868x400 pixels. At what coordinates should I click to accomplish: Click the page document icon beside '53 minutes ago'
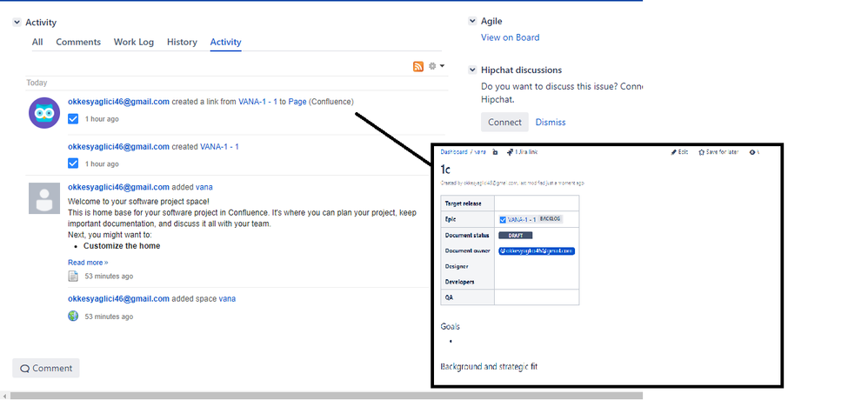[73, 276]
